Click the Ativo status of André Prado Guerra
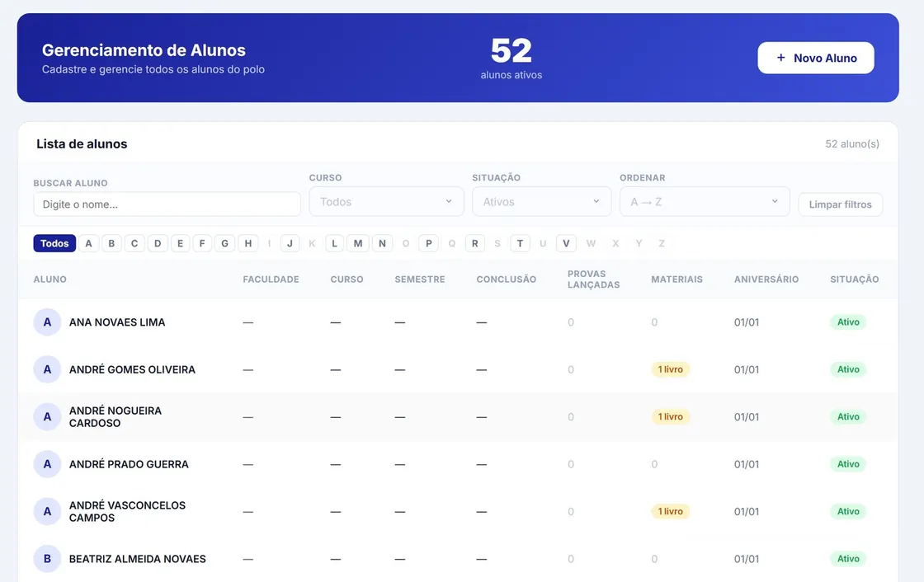 (x=848, y=464)
